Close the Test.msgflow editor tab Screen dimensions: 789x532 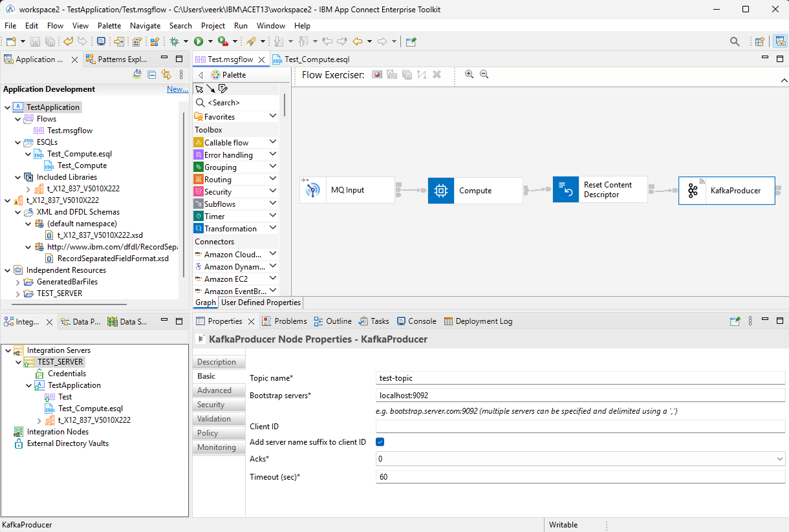coord(262,59)
